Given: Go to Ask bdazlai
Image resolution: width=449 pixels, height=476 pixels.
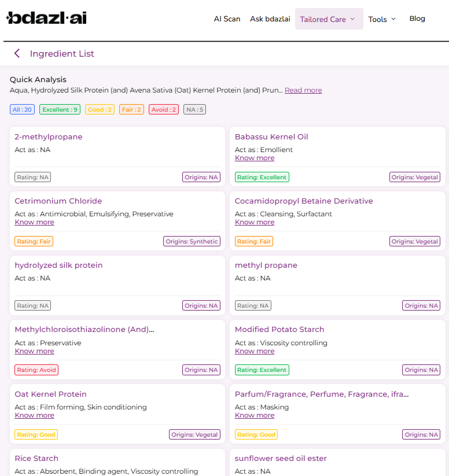Looking at the screenshot, I should (270, 19).
